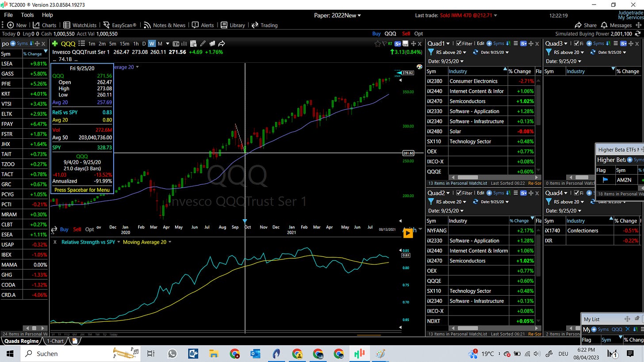
Task: Open EasyScan from the toolbar
Action: pos(120,25)
